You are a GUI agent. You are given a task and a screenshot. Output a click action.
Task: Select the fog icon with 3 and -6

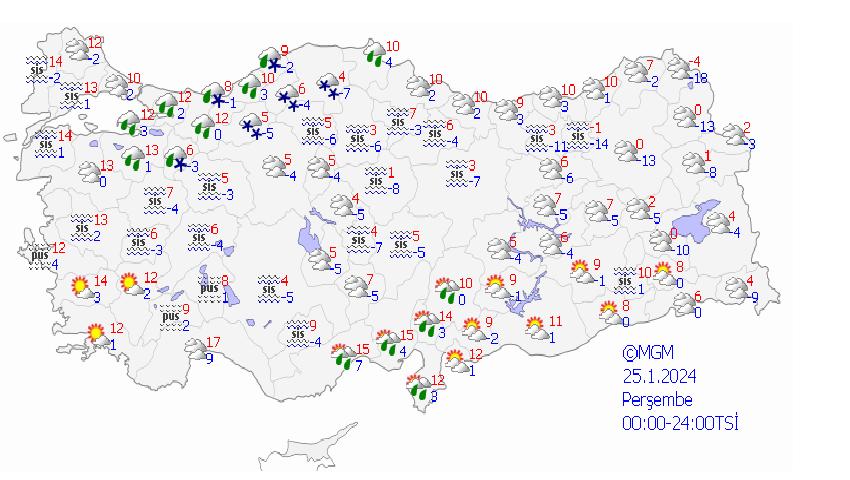coord(357,138)
